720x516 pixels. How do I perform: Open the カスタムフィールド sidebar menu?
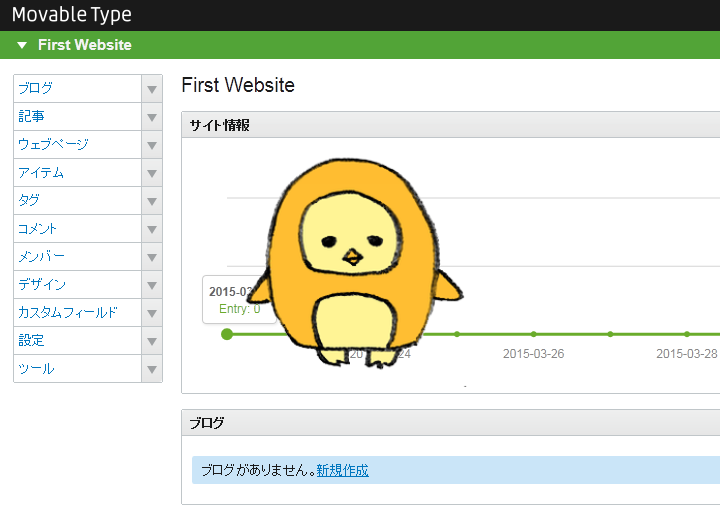(x=78, y=313)
